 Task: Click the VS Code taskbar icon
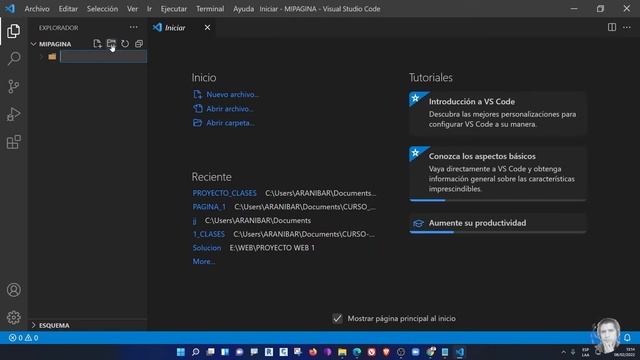(x=460, y=352)
